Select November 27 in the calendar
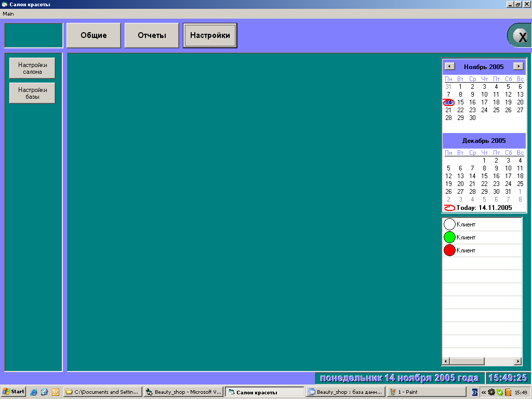Image resolution: width=532 pixels, height=399 pixels. (520, 110)
